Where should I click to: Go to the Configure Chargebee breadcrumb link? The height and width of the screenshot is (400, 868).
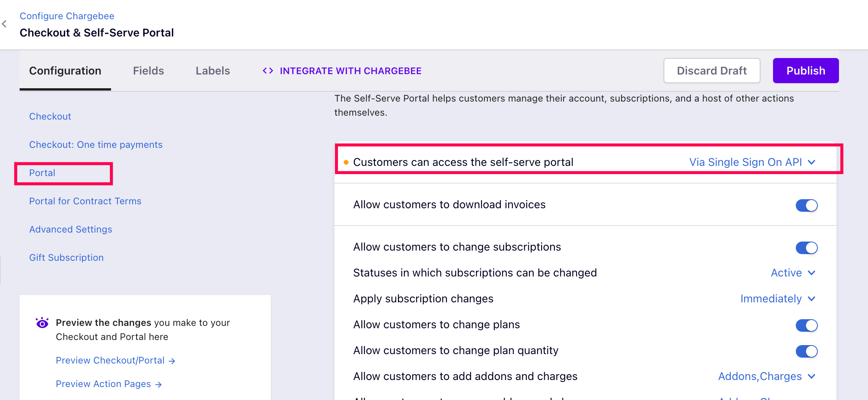67,16
